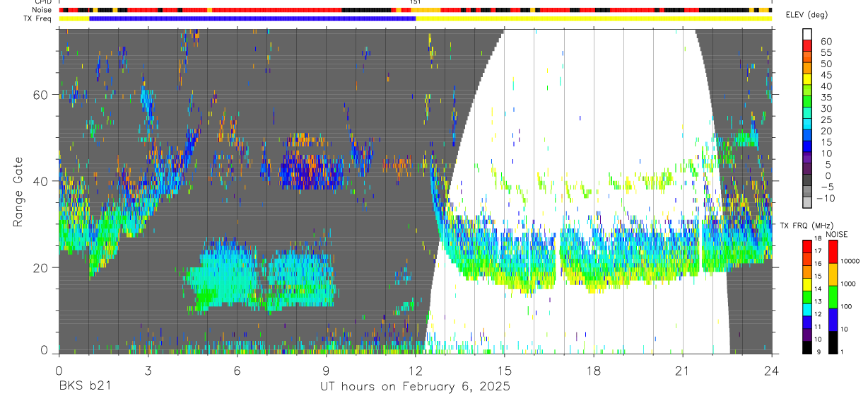Click the -10 label on ELEV colorbar
This screenshot has width=868, height=401.
826,198
